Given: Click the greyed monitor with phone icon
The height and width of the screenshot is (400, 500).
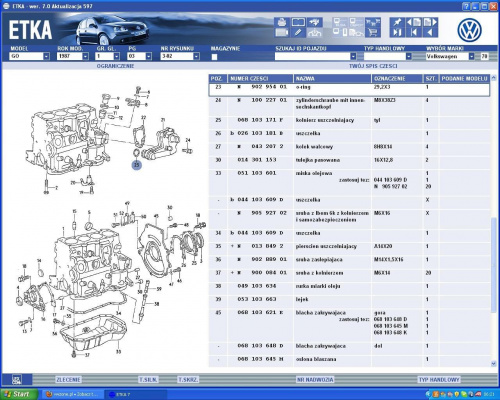Looking at the screenshot, I should pos(340,32).
